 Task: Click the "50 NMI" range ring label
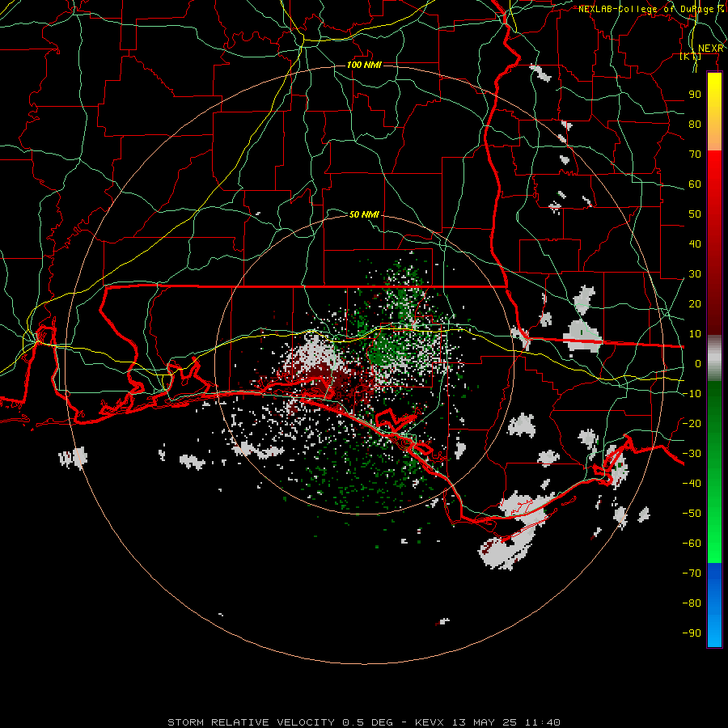point(364,214)
